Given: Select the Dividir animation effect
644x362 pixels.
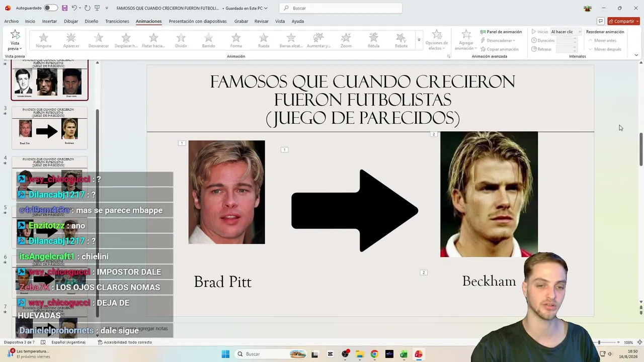Looking at the screenshot, I should [181, 40].
